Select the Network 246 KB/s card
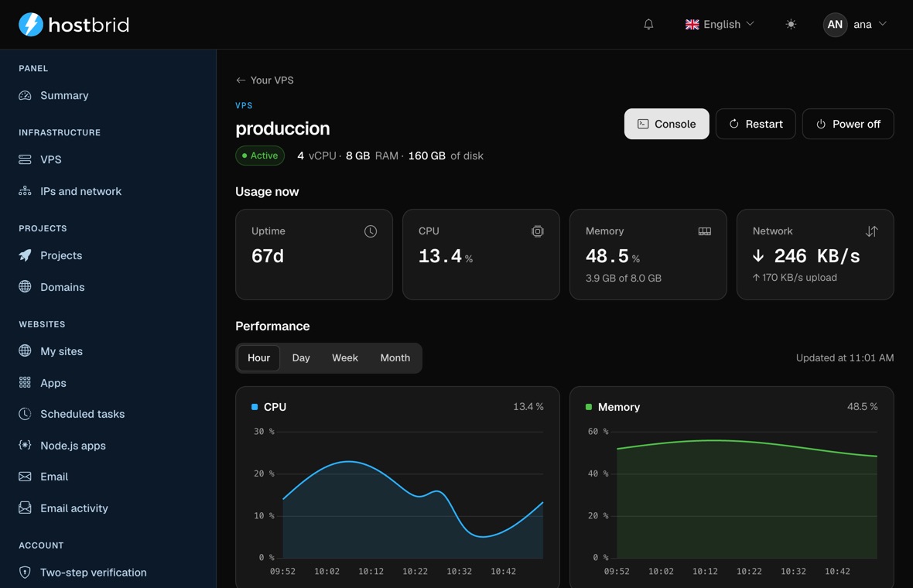 click(816, 255)
